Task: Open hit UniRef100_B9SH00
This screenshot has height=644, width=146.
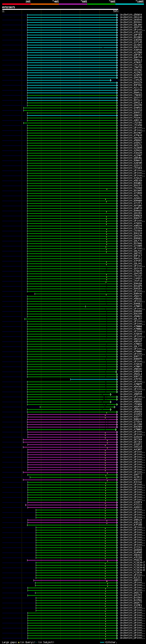Action: click(131, 22)
